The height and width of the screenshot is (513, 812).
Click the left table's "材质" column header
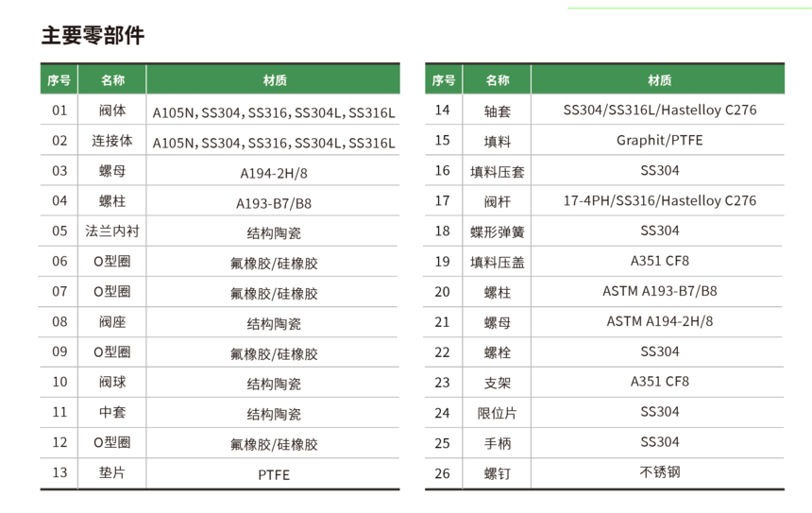(274, 80)
